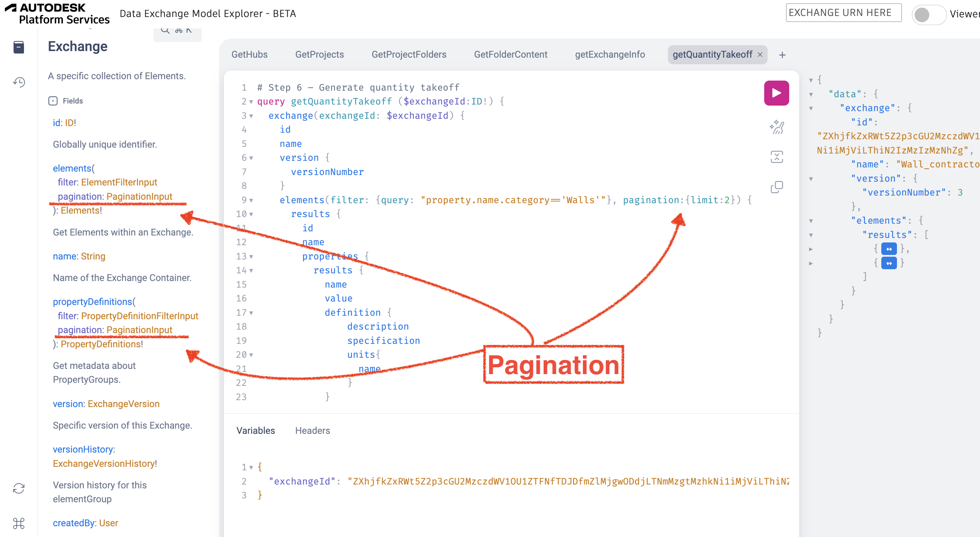Expand the second collapsed result object
This screenshot has width=980, height=537.
click(889, 263)
